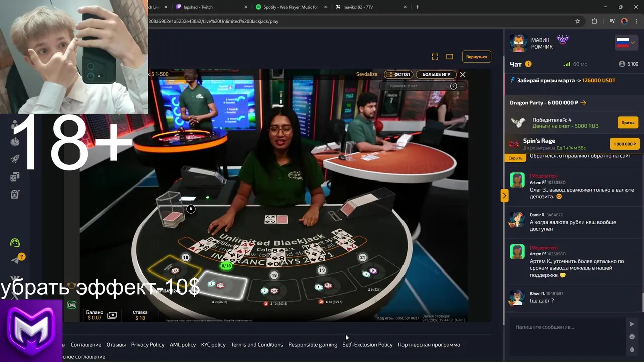Open the МАВИК РОМЧИК profile avatar
Image resolution: width=644 pixels, height=362 pixels.
click(518, 43)
